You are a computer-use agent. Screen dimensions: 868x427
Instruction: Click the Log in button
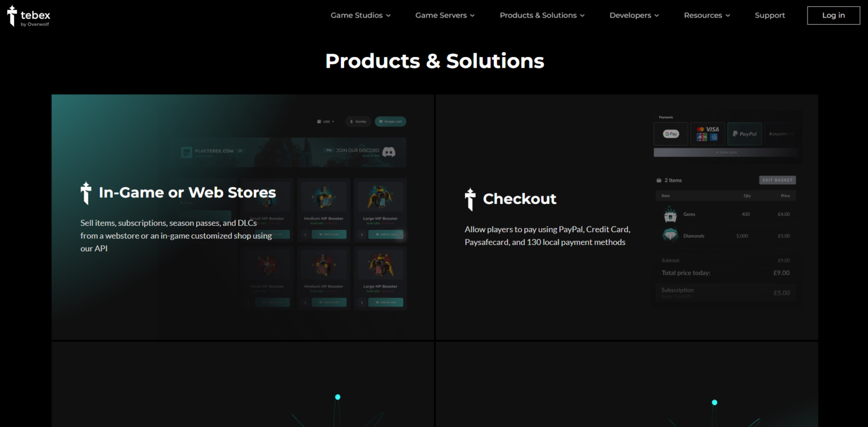coord(833,15)
